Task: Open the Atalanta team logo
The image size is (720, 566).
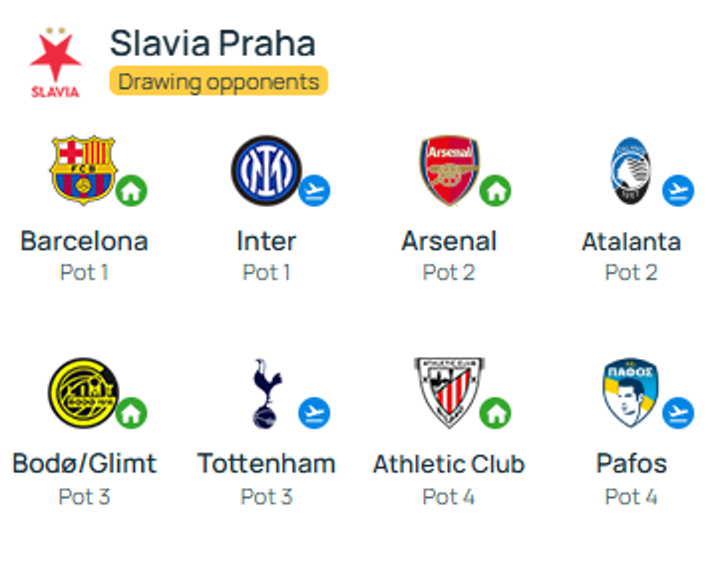Action: (631, 170)
